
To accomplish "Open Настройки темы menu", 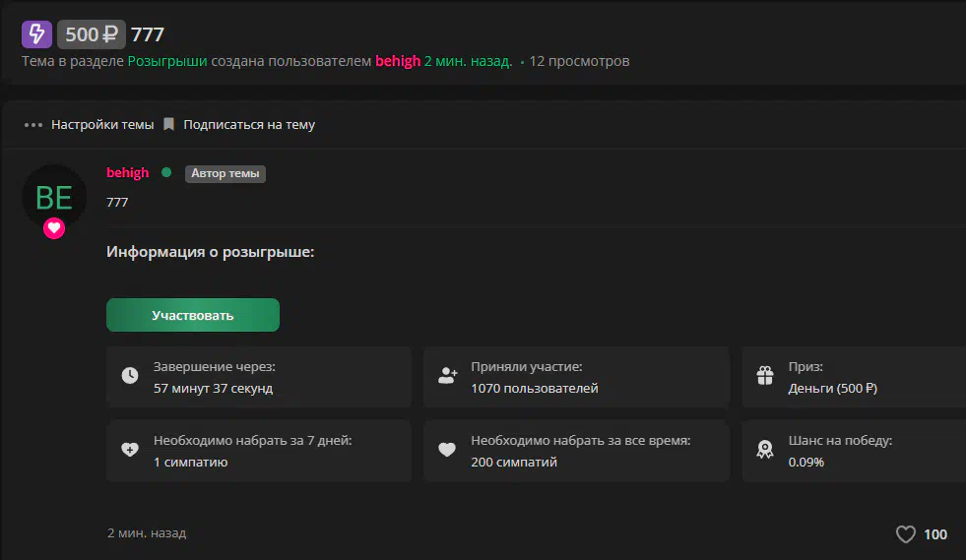I will pos(102,124).
